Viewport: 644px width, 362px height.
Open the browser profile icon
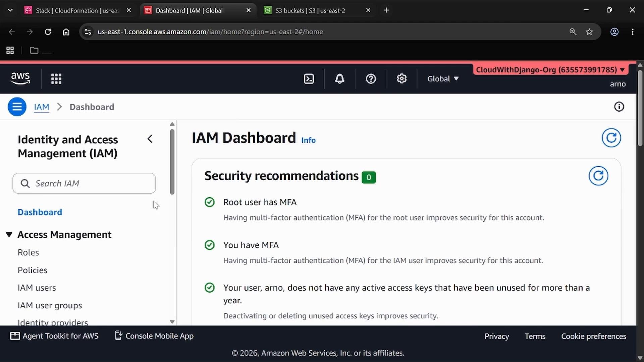coord(614,32)
